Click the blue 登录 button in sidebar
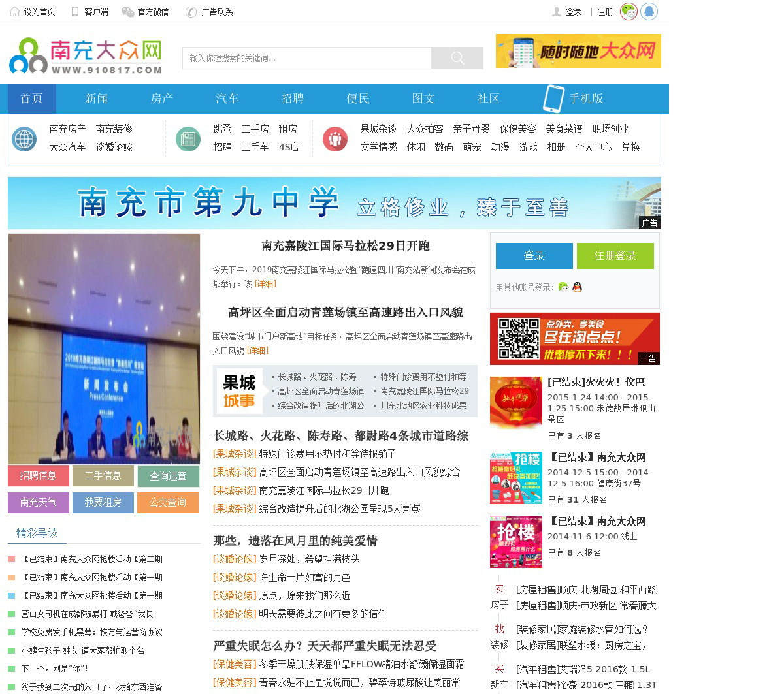 [534, 256]
